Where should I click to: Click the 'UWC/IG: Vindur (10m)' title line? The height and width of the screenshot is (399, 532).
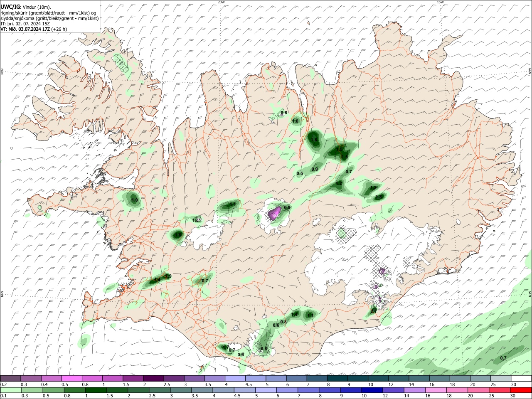pos(26,7)
